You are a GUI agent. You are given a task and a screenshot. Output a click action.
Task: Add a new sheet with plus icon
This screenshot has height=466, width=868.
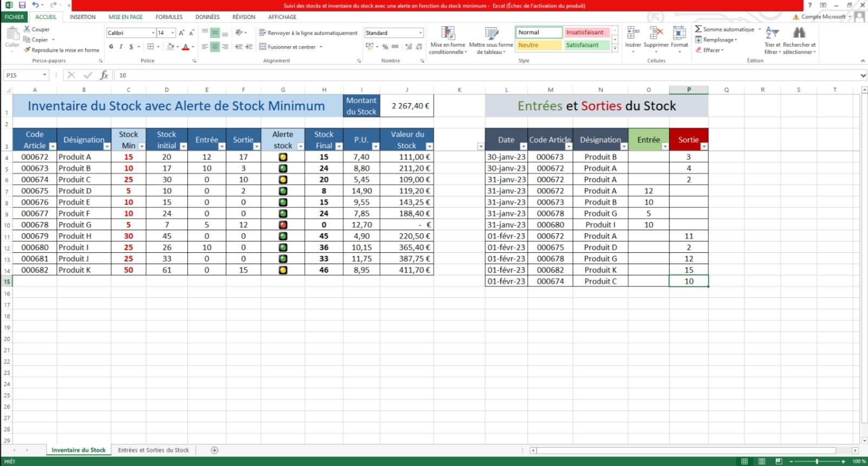[x=214, y=450]
